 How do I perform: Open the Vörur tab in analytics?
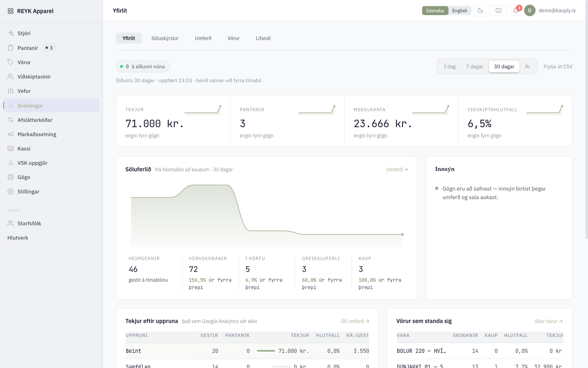[234, 38]
